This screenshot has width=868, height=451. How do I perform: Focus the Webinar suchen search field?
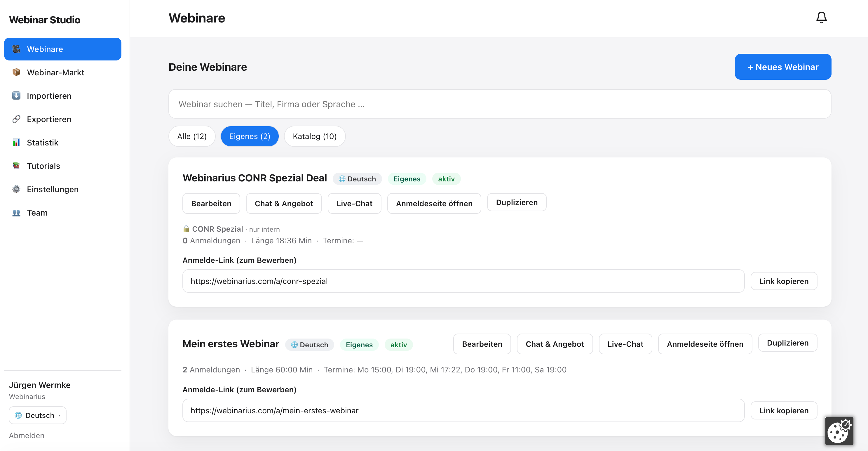(500, 104)
